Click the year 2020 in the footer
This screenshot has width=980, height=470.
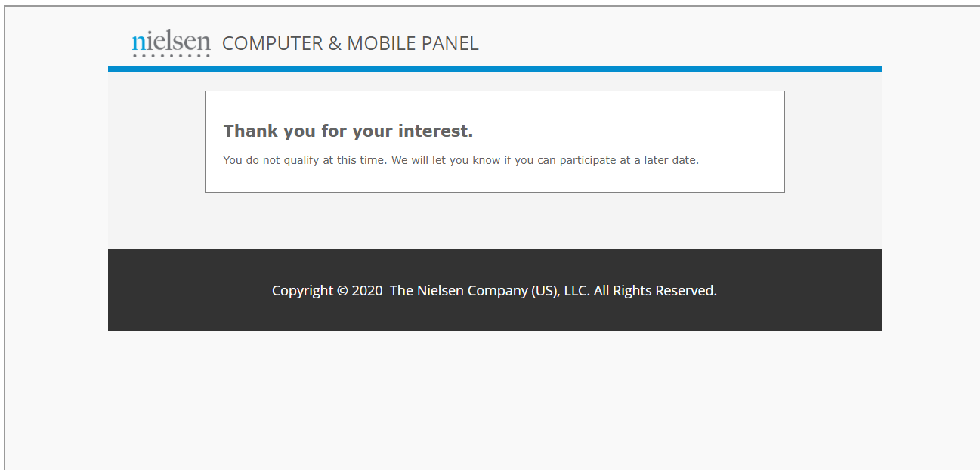367,291
